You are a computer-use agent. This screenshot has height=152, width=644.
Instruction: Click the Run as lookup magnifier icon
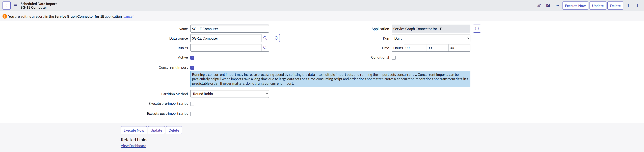coord(265,48)
